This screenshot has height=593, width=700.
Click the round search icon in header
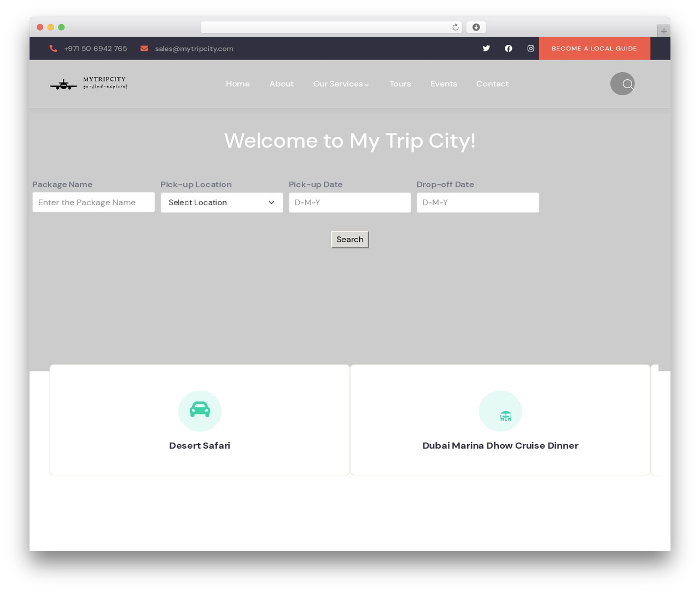pos(622,84)
